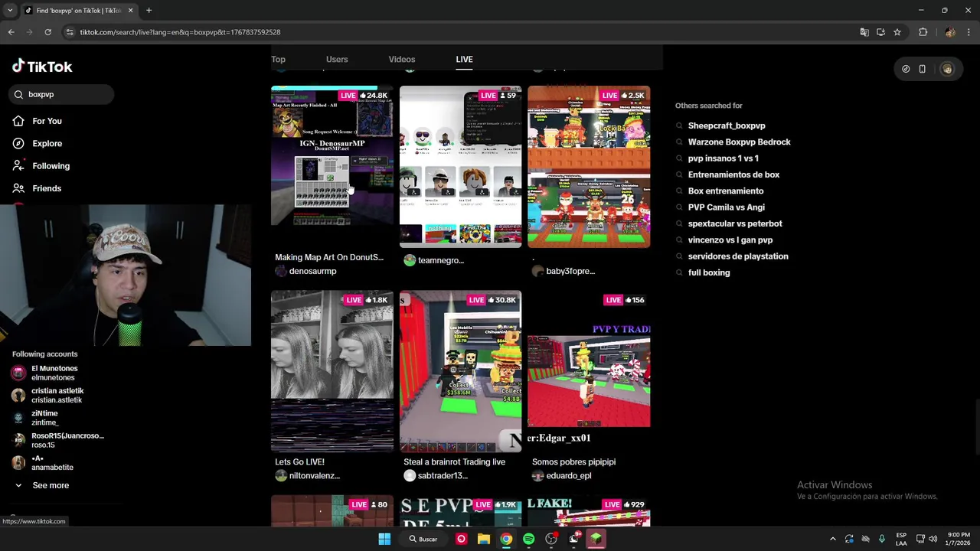Screen dimensions: 980x551
Task: Click the Steal a brainrot Trading live title
Action: point(454,462)
